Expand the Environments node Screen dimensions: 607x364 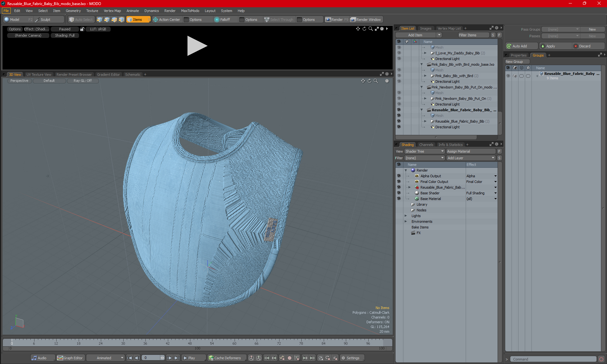[406, 221]
